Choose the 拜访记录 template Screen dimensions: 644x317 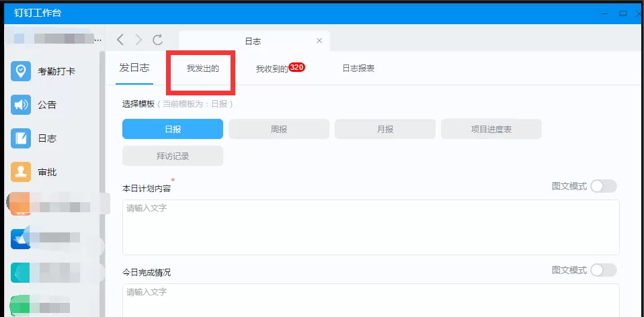tap(173, 156)
